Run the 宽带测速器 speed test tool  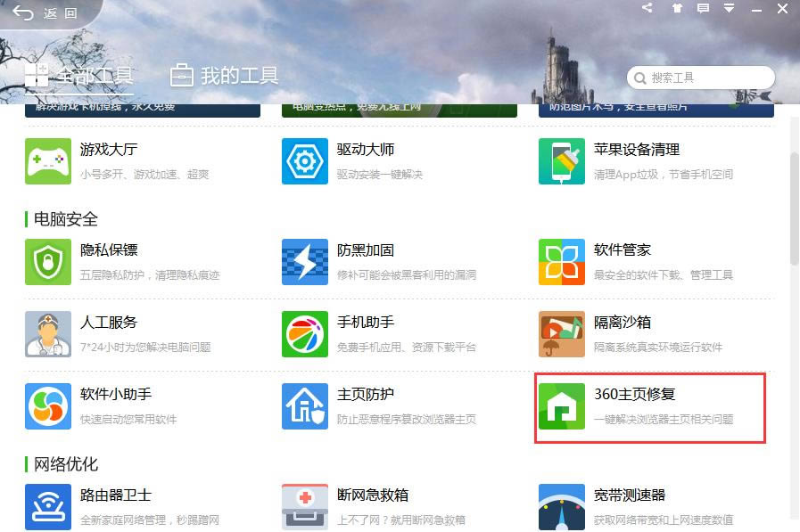pyautogui.click(x=615, y=503)
